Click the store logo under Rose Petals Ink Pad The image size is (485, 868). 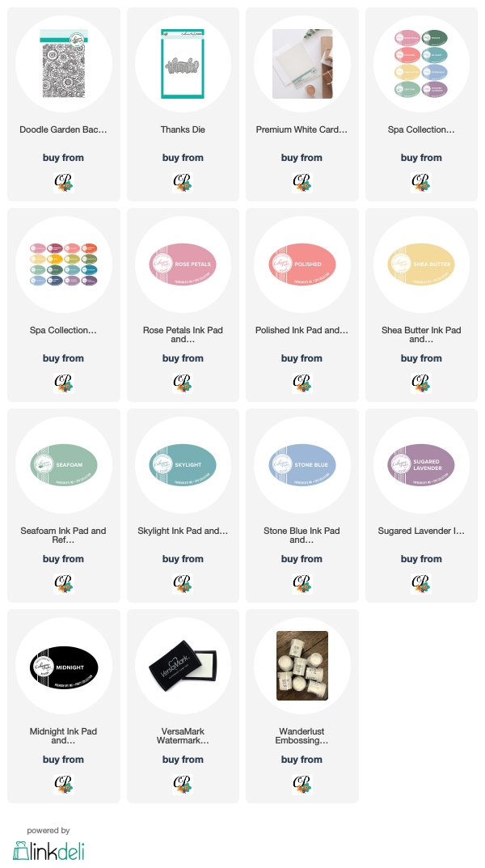coord(183,383)
